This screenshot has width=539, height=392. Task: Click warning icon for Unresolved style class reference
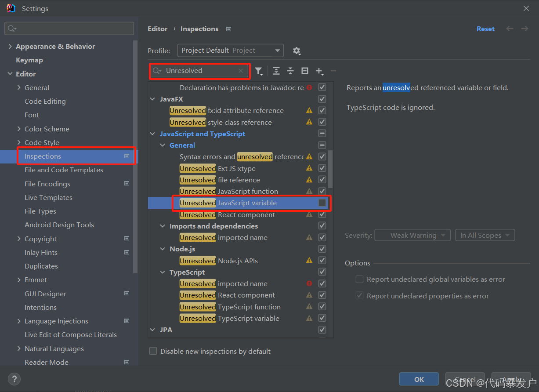pos(309,122)
